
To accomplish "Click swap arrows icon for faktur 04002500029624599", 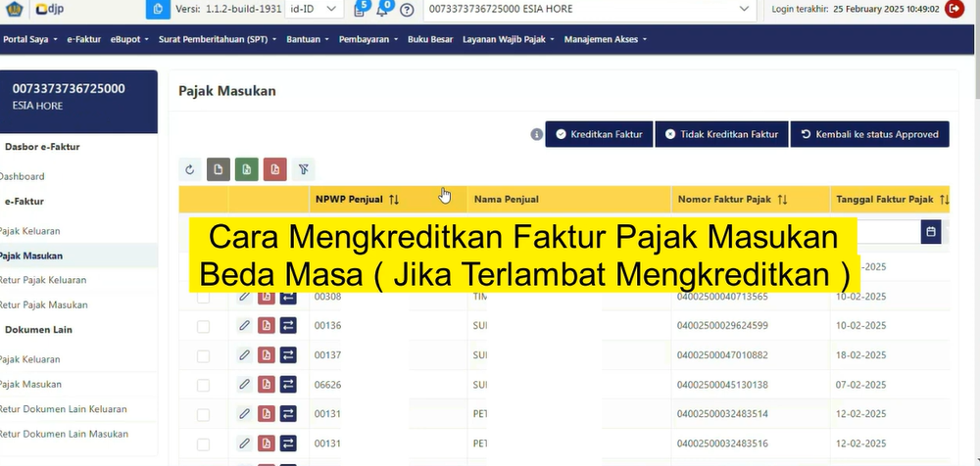I will (288, 325).
